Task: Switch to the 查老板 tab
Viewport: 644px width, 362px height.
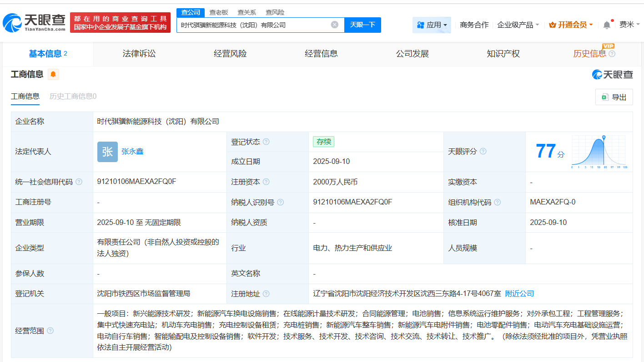Action: [219, 12]
